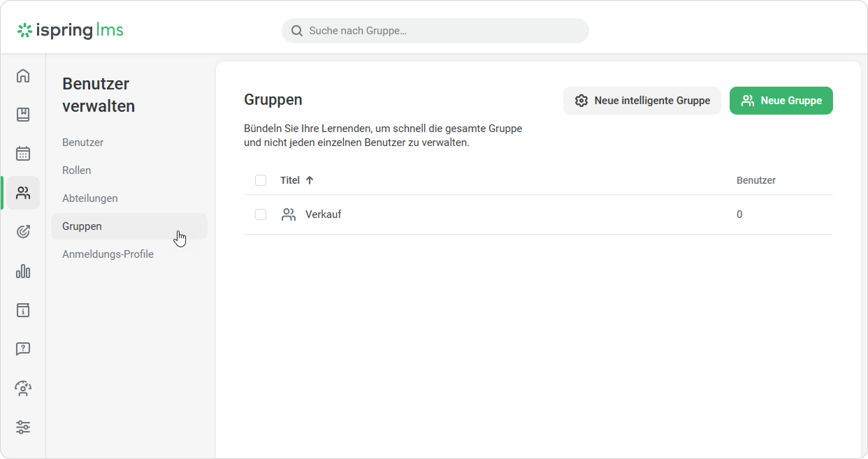Open the bar chart reports icon
This screenshot has height=459, width=868.
[23, 271]
